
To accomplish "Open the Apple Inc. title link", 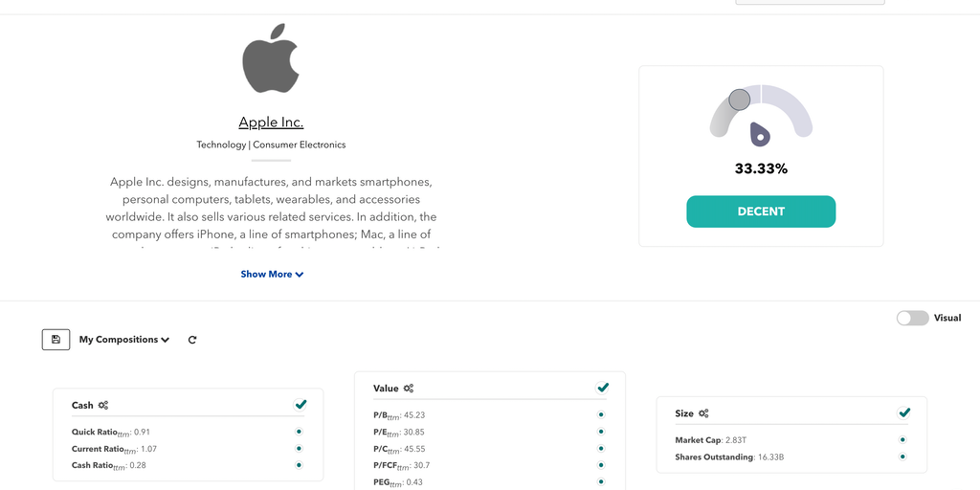I will pos(271,122).
